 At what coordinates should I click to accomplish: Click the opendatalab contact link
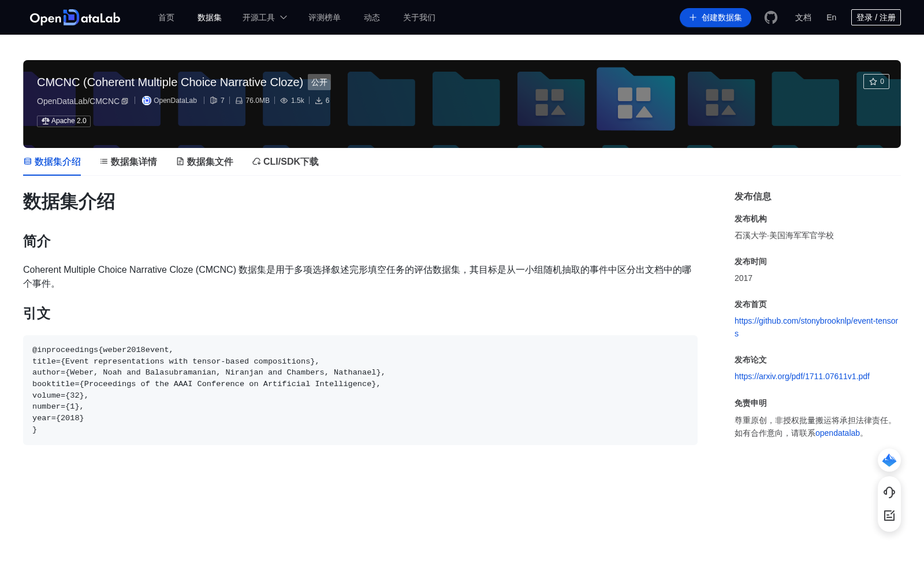coord(837,433)
